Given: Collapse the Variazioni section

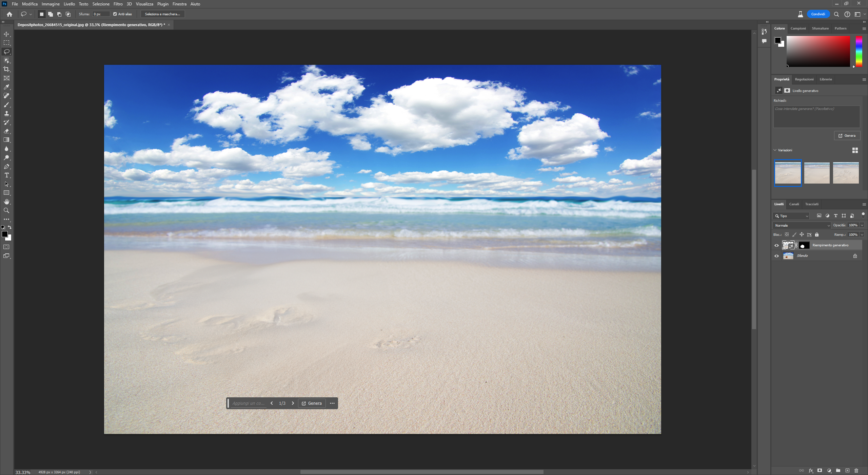Looking at the screenshot, I should 775,150.
